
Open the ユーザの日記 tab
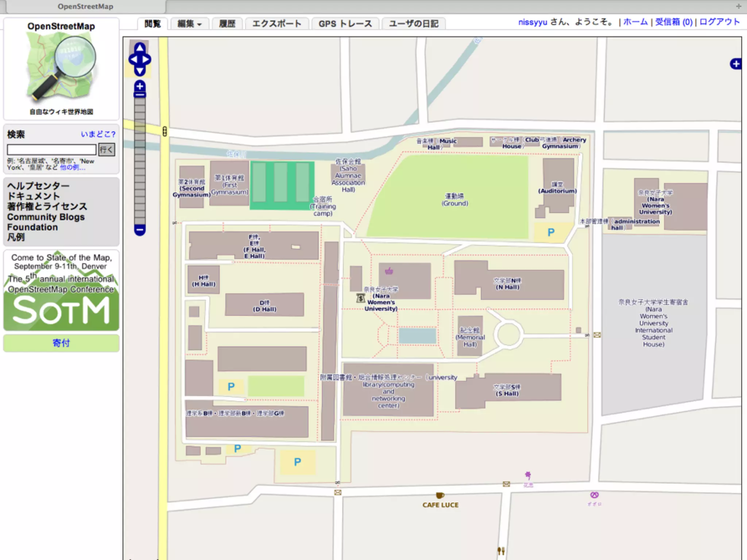click(x=413, y=24)
